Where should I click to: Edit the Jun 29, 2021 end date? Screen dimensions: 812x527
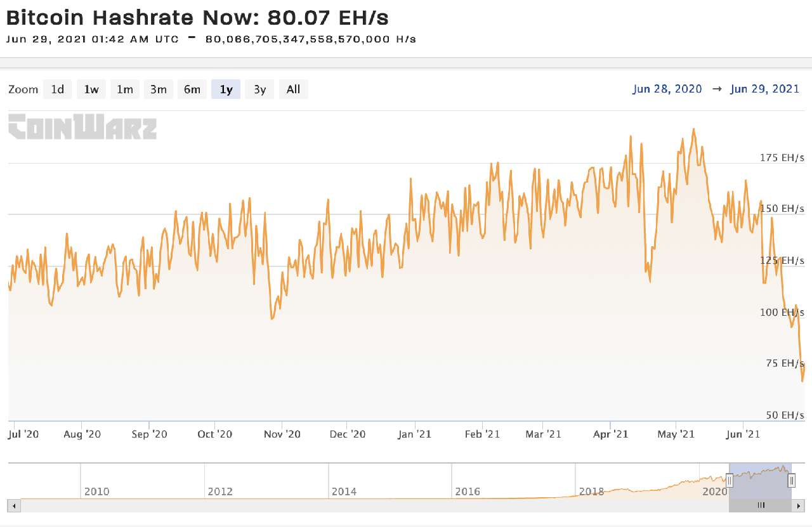(x=765, y=89)
